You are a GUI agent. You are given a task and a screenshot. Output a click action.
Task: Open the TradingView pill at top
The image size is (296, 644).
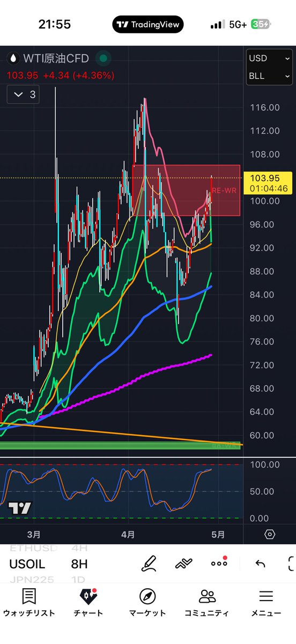click(148, 25)
